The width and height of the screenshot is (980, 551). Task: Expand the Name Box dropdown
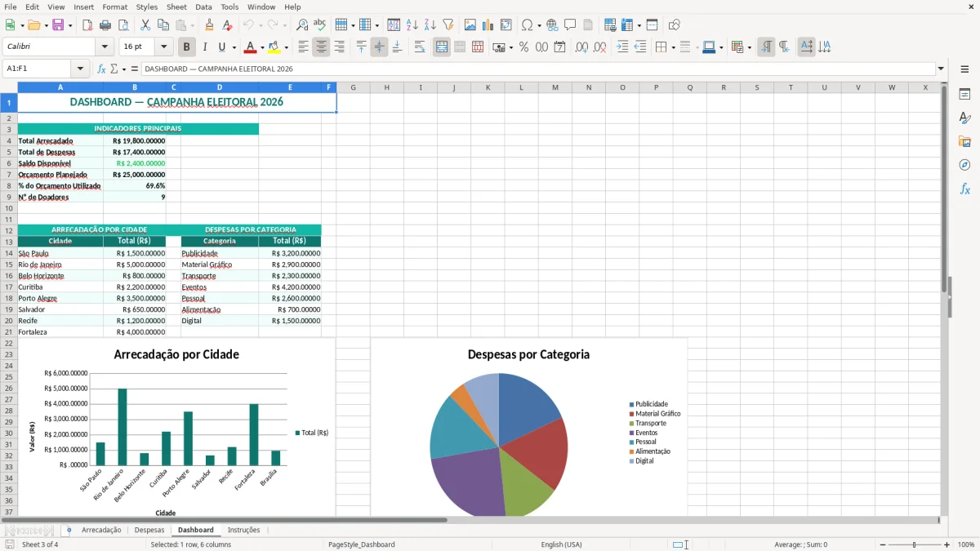pos(80,69)
